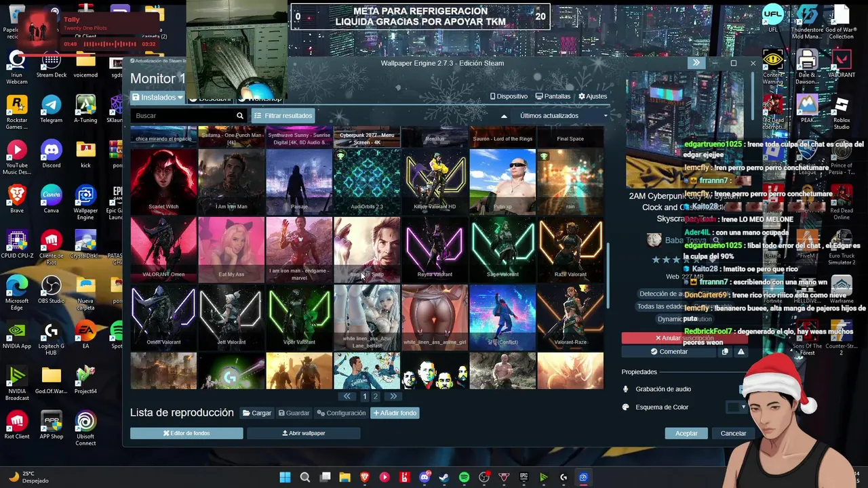868x488 pixels.
Task: Open Editor de fondos
Action: pos(186,433)
